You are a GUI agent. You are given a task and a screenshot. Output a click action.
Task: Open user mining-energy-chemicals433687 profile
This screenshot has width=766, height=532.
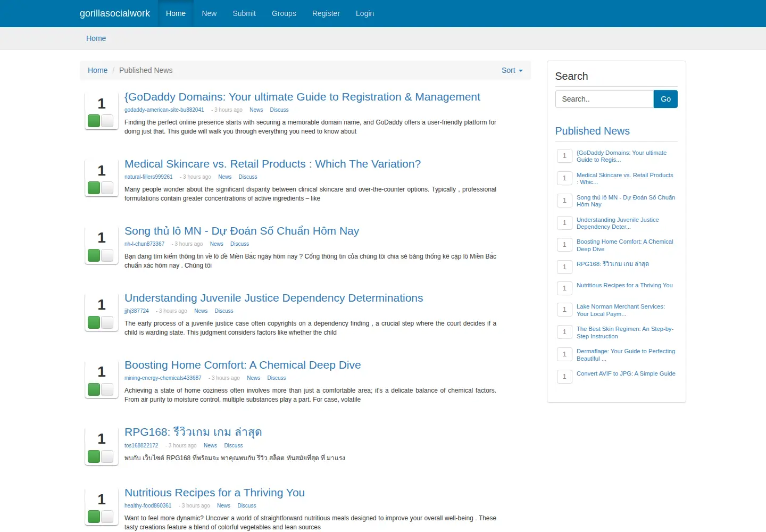click(x=163, y=378)
